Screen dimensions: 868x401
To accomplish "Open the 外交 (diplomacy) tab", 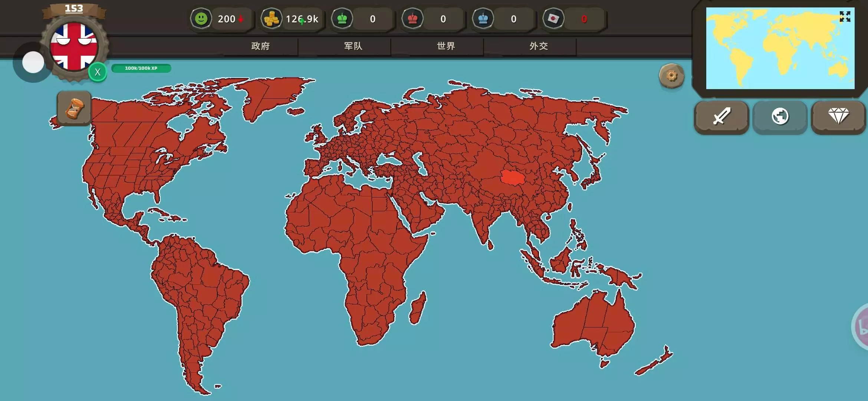I will (x=539, y=46).
